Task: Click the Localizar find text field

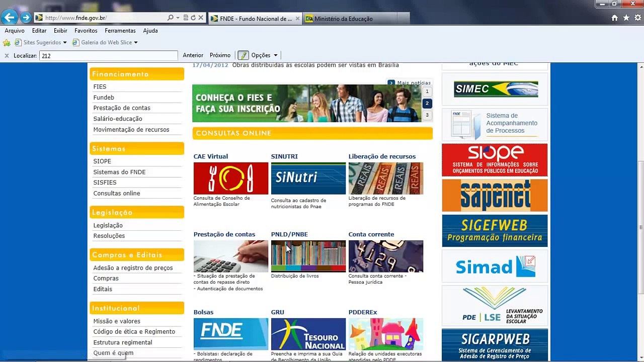Action: pyautogui.click(x=109, y=56)
